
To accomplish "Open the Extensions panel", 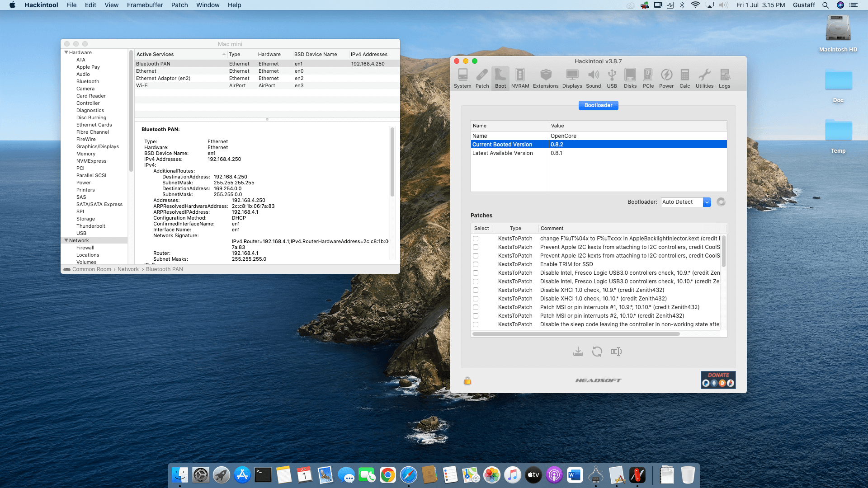I will [x=546, y=78].
